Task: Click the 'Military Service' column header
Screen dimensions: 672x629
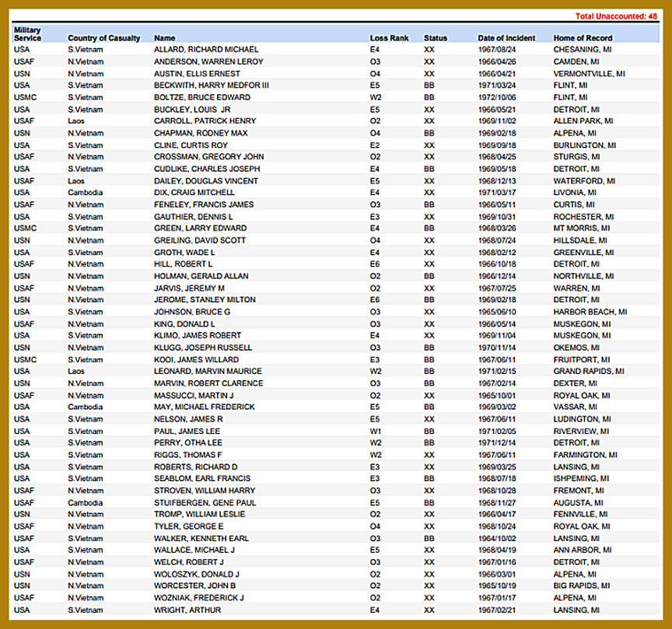Action: 27,34
